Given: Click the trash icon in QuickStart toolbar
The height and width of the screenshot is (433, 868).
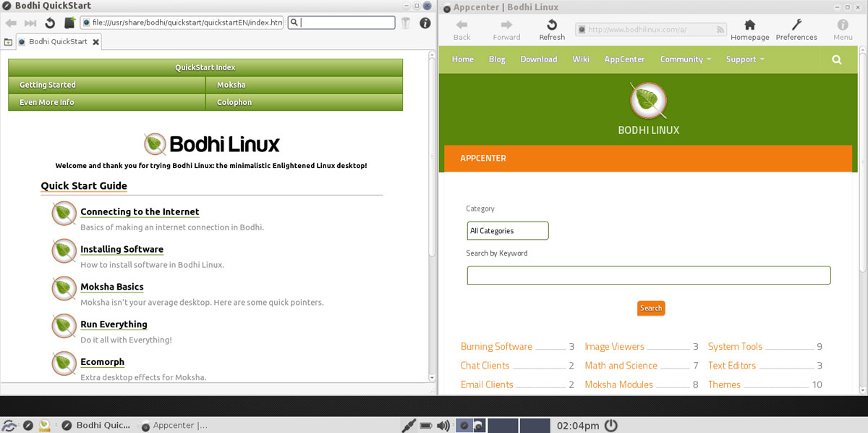Looking at the screenshot, I should (x=406, y=23).
